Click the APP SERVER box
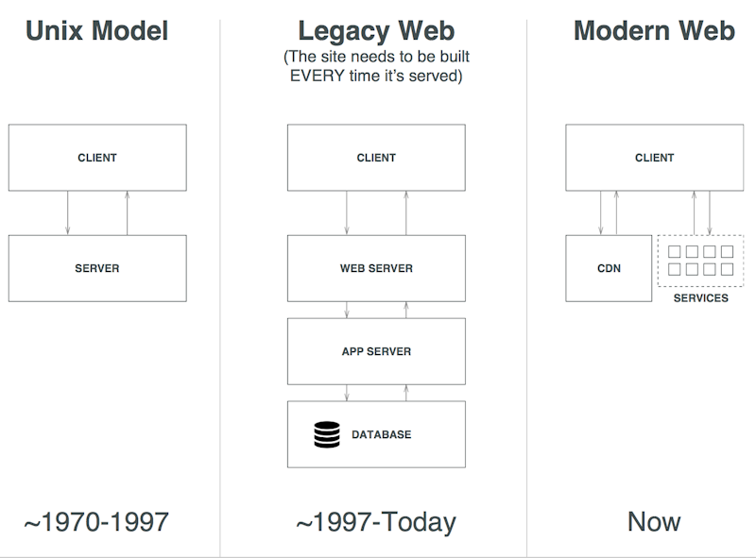This screenshot has height=558, width=756. pos(376,351)
